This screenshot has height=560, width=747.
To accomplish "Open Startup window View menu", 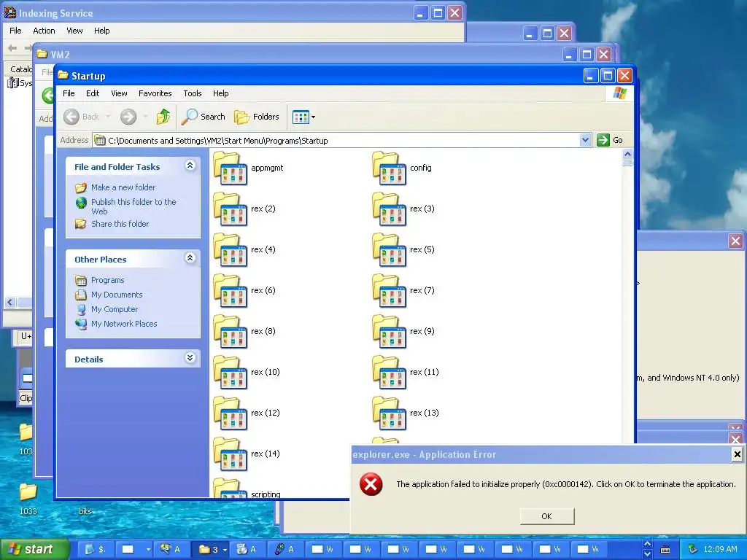I will 119,93.
